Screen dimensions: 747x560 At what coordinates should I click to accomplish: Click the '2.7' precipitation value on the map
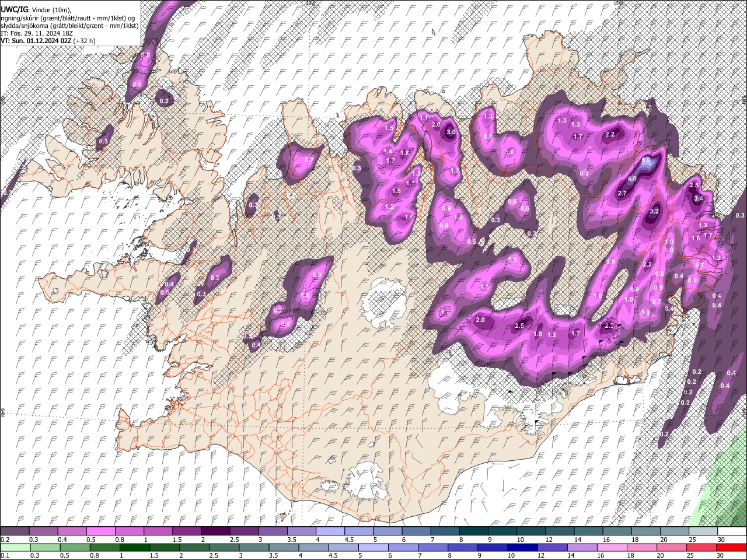[622, 193]
